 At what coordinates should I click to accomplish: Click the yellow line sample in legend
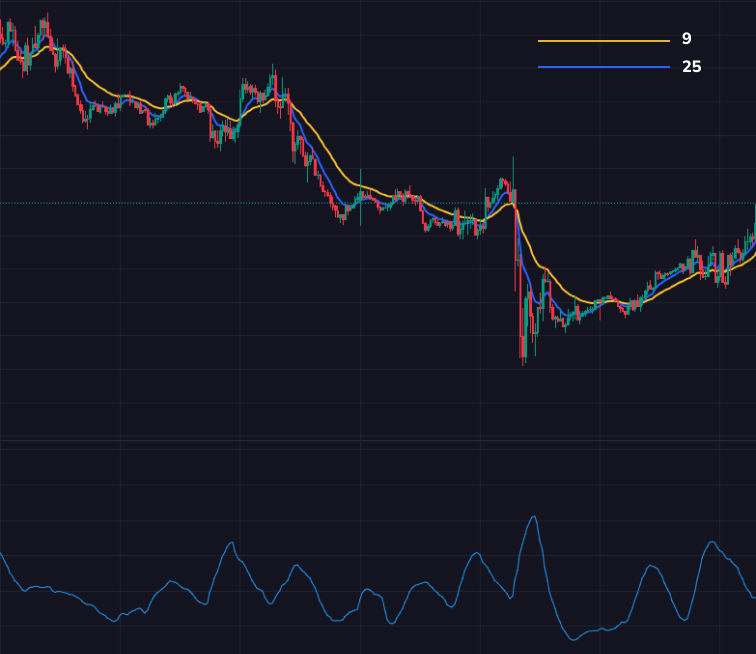pos(603,41)
